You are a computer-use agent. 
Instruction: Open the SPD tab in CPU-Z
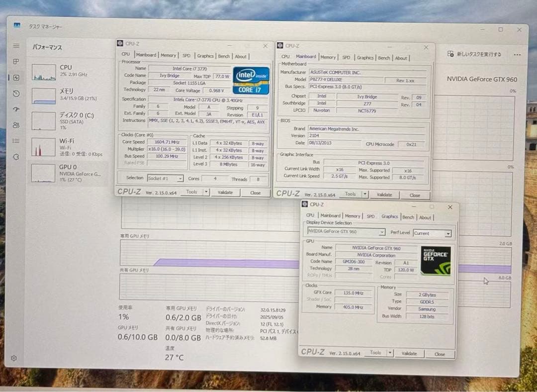186,55
